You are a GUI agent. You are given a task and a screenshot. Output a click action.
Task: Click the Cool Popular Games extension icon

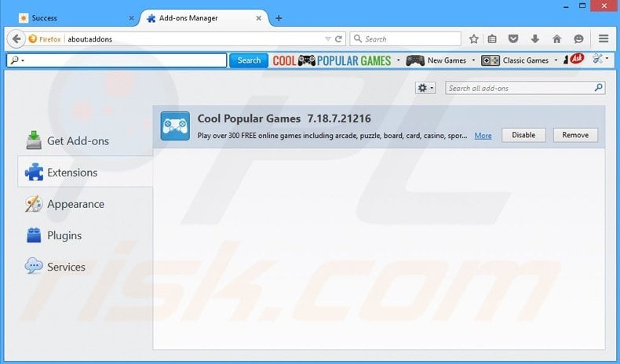175,126
